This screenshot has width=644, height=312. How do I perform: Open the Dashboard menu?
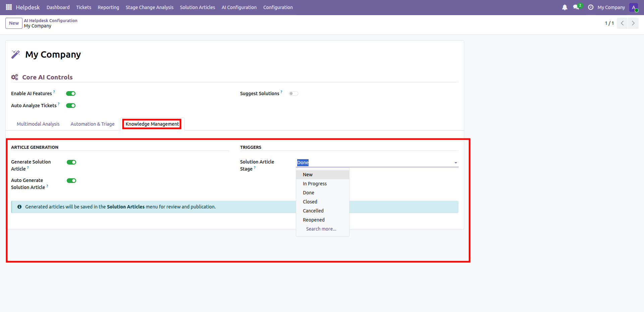[x=58, y=7]
